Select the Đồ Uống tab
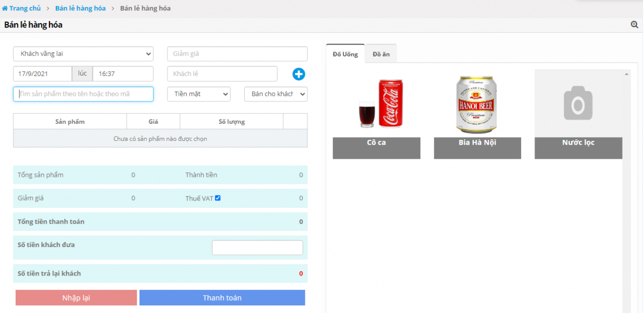This screenshot has height=313, width=644. pyautogui.click(x=345, y=54)
